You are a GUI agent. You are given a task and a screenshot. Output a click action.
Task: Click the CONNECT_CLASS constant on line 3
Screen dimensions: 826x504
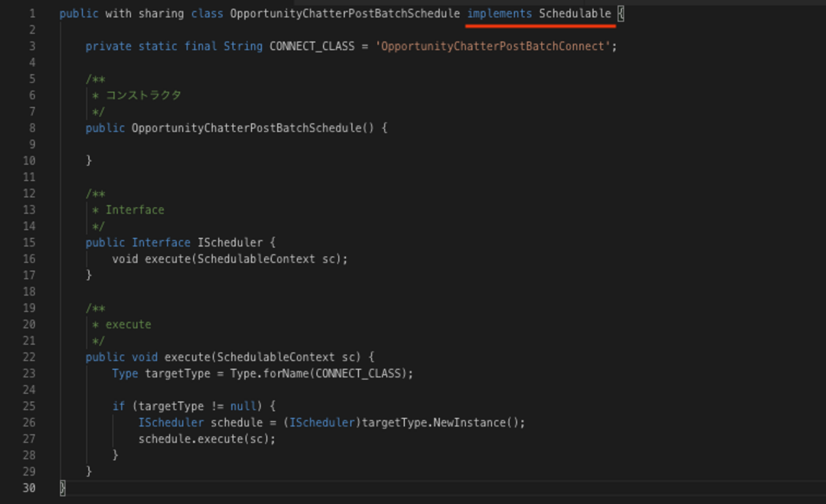(x=312, y=46)
